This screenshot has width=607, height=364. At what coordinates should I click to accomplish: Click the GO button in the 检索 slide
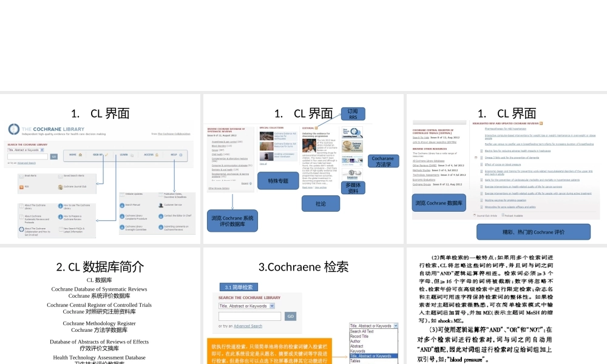click(x=290, y=316)
